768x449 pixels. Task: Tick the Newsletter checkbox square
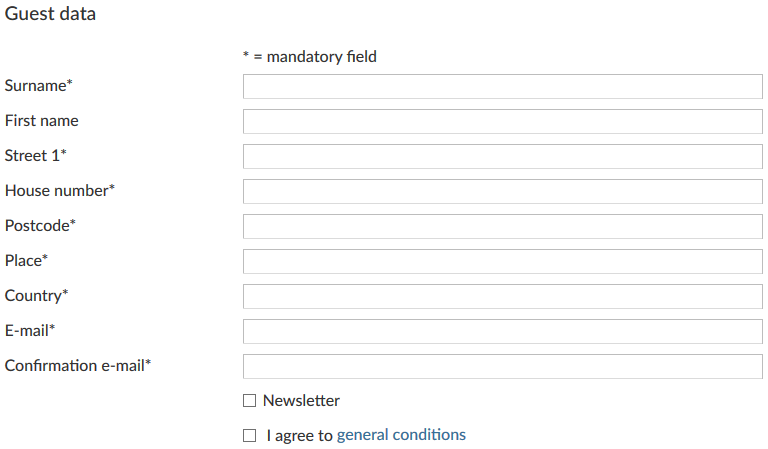pos(249,401)
